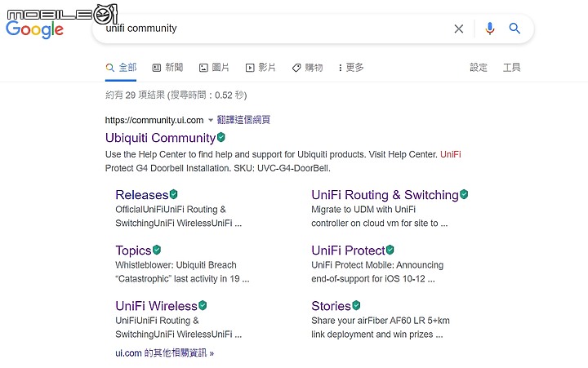Click snippet 'Migrate to UDM with UniFi'
The width and height of the screenshot is (588, 368).
(x=363, y=210)
